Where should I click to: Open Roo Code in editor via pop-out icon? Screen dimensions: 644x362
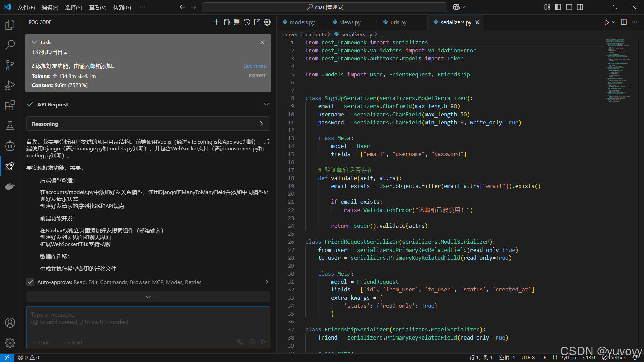tap(257, 22)
